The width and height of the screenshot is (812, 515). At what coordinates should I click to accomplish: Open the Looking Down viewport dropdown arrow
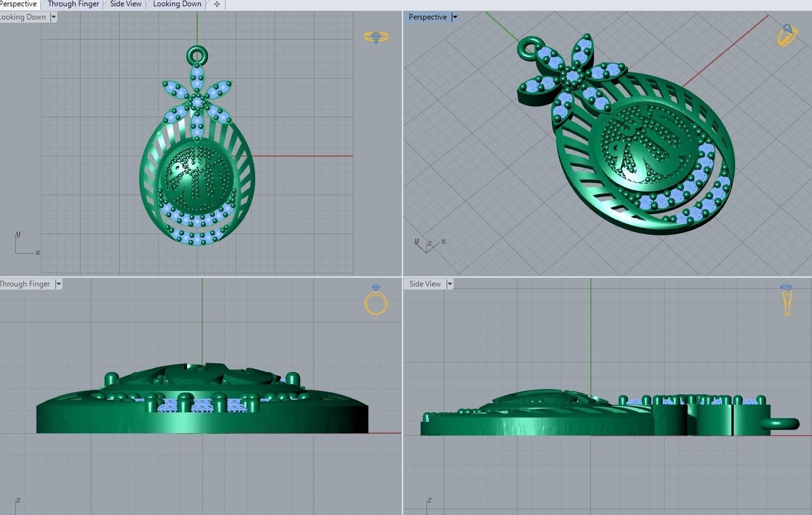tap(54, 18)
